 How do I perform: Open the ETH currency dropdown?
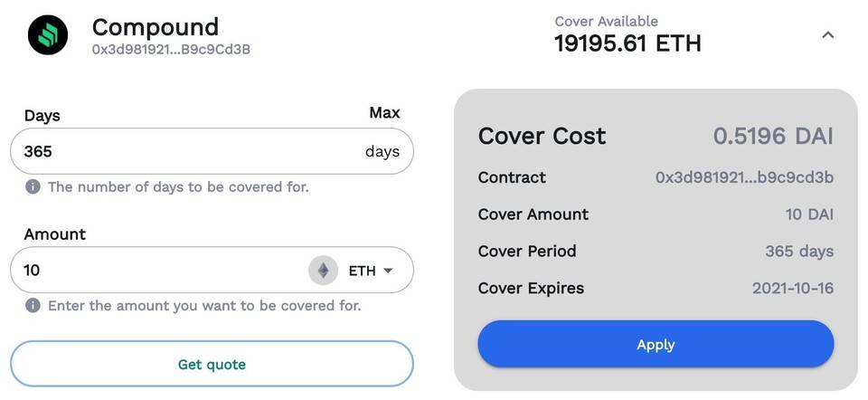point(372,271)
